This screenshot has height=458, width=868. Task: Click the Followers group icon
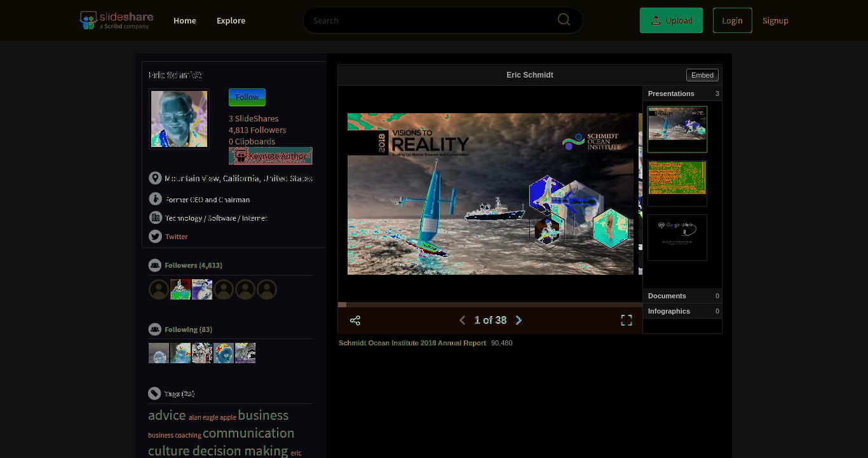(155, 265)
